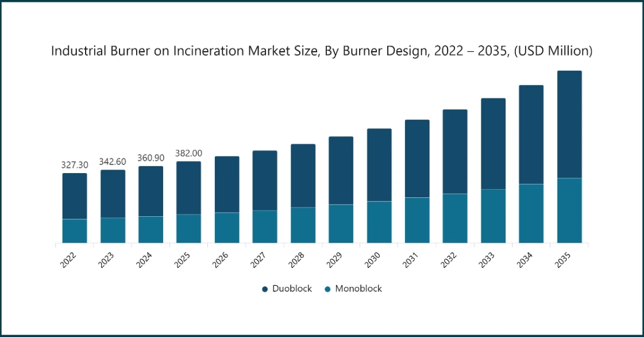
Task: Select the 2030 Duoblock bar segment
Action: click(x=379, y=165)
